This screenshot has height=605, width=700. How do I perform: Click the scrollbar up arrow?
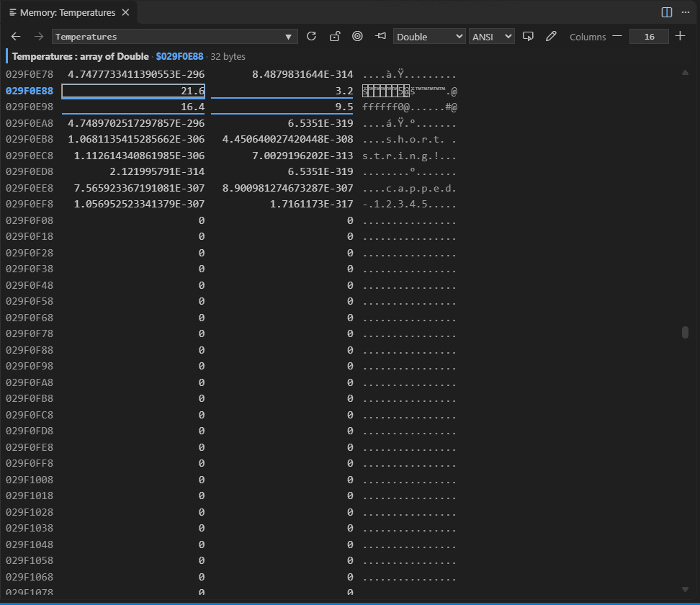coord(686,72)
